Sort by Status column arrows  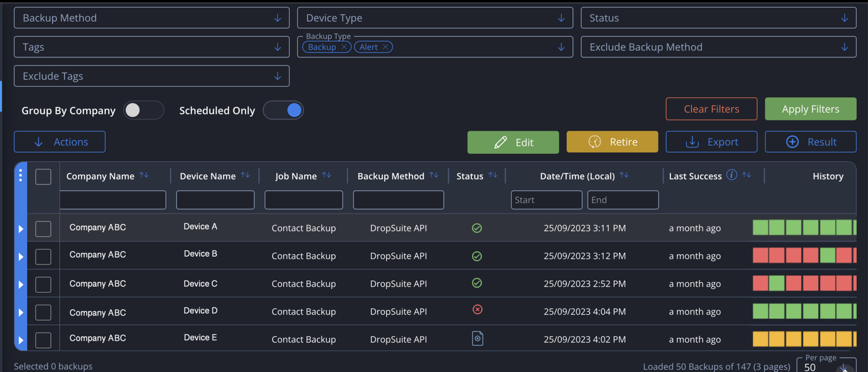point(493,175)
